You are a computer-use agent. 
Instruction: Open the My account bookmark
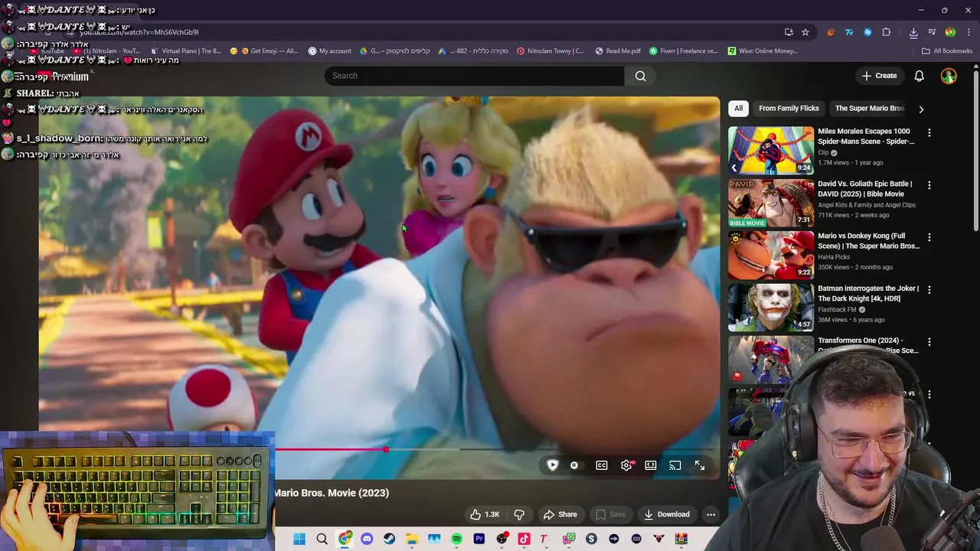tap(329, 51)
